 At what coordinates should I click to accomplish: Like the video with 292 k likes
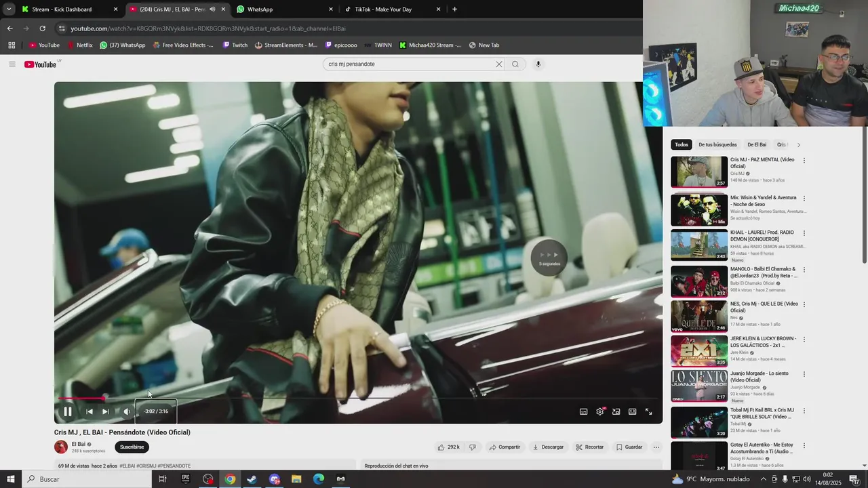(449, 447)
